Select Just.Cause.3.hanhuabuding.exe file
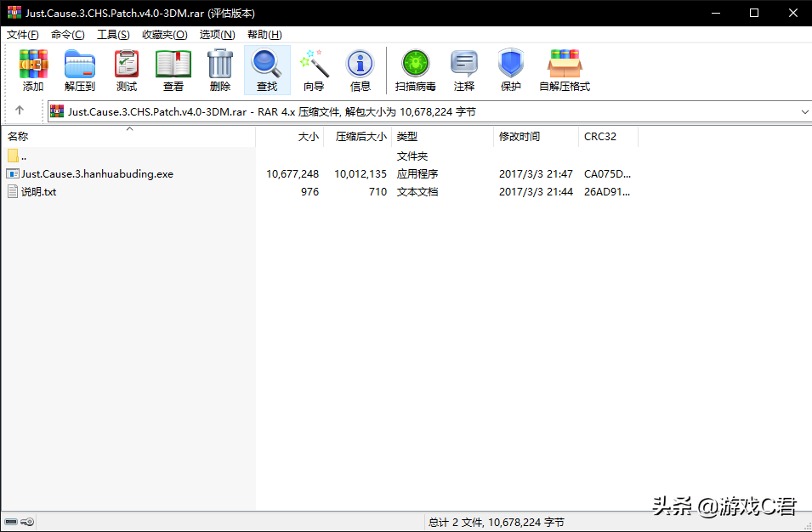 tap(97, 174)
